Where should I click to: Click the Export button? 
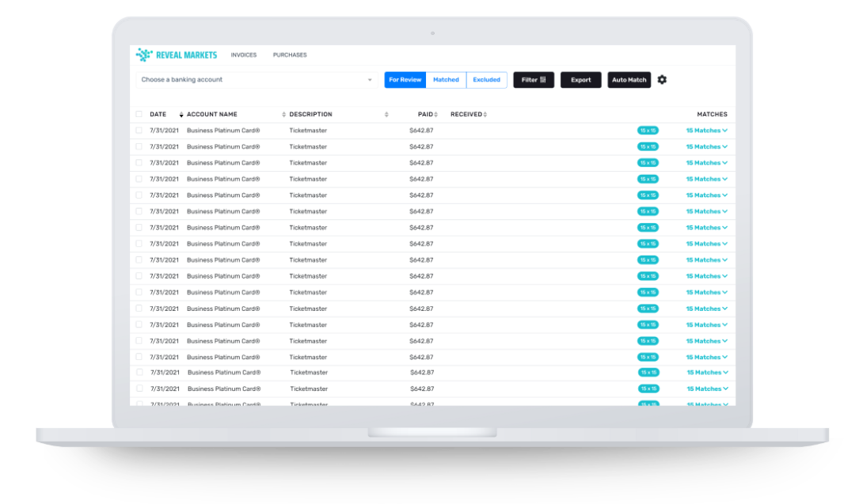[580, 80]
